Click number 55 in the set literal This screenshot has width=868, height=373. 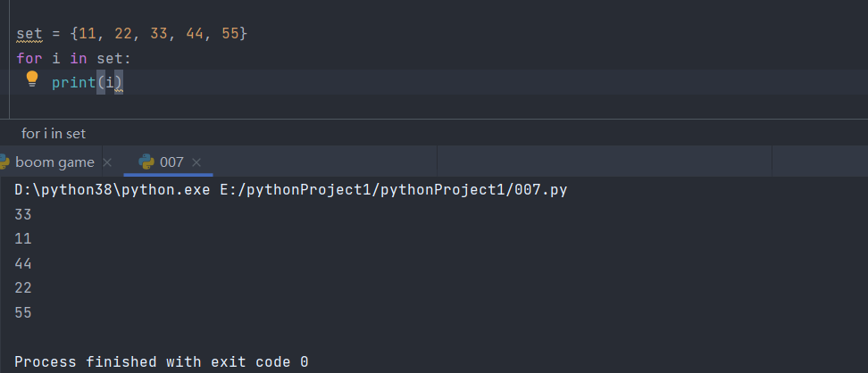pyautogui.click(x=230, y=34)
